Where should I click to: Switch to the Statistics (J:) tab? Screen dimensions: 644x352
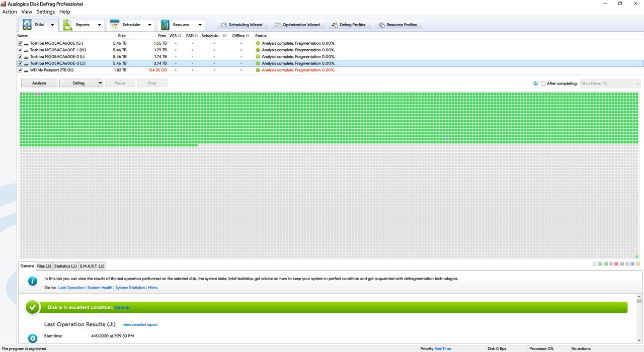click(x=65, y=266)
